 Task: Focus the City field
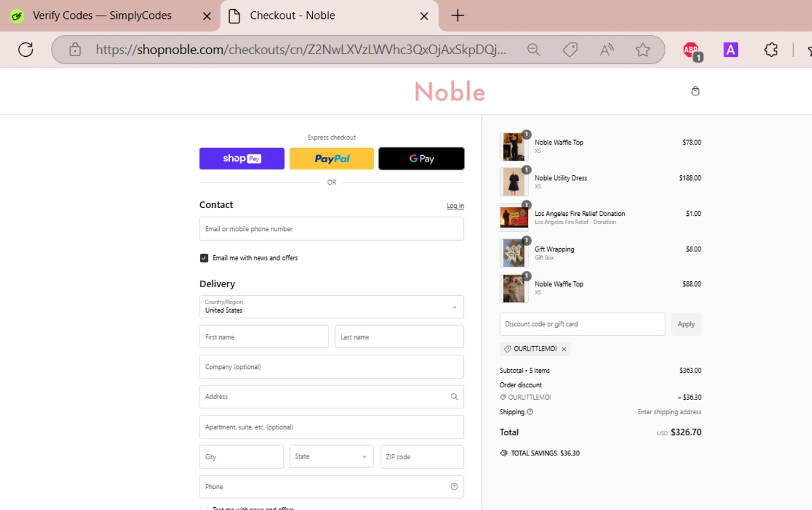tap(241, 456)
